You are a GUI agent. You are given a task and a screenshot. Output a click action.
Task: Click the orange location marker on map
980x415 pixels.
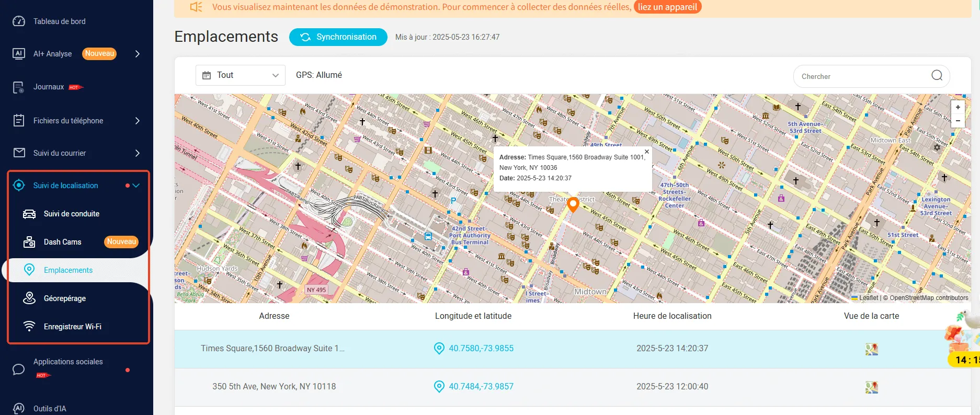click(x=573, y=204)
